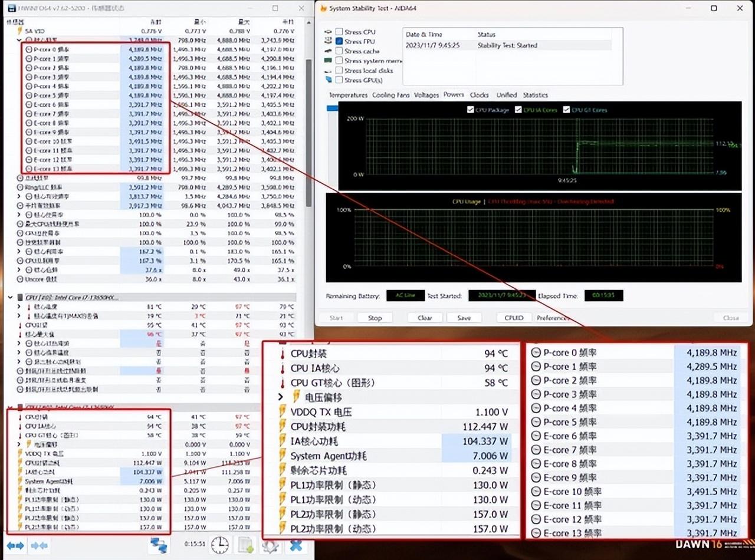Viewport: 755px width, 560px height.
Task: Click the lightning icon beside SA VID
Action: pos(20,31)
